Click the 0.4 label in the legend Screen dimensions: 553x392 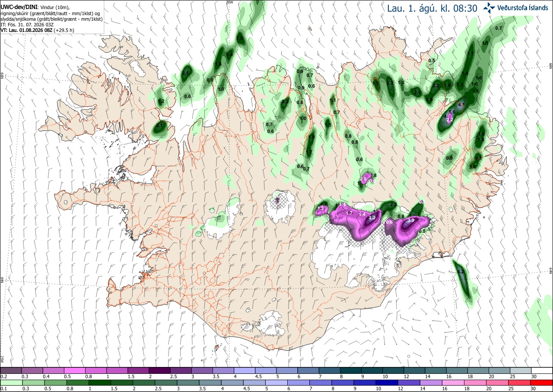click(x=46, y=376)
